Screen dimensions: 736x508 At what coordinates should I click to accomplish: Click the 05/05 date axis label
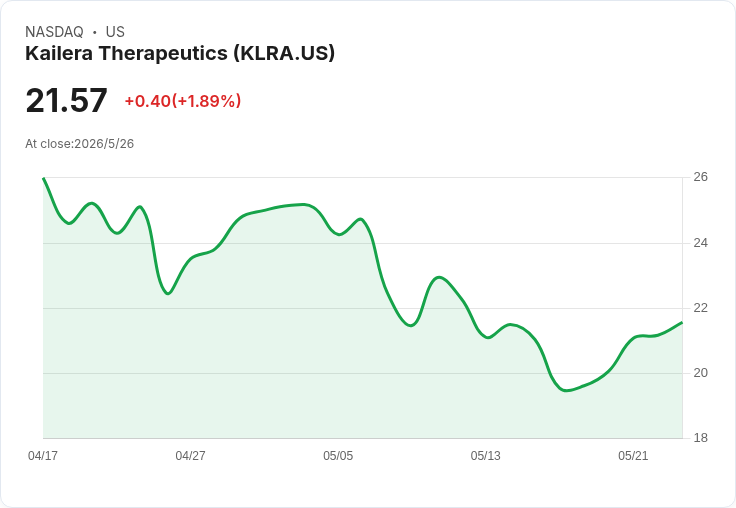[x=338, y=456]
